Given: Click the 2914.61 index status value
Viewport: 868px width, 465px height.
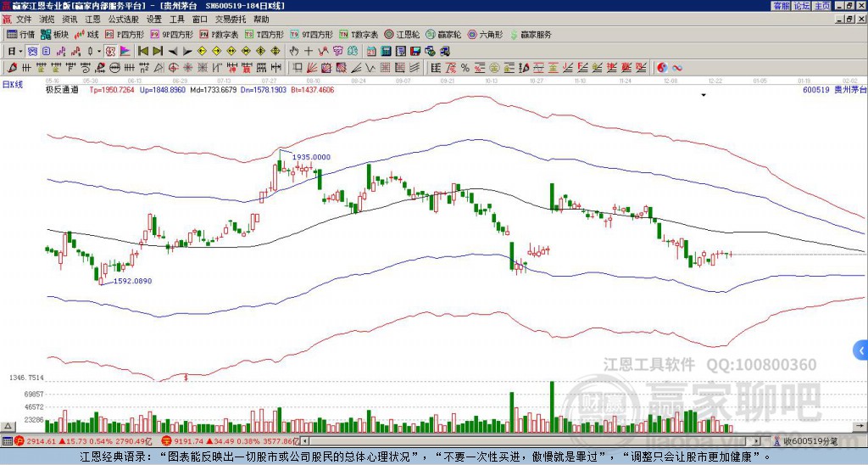Looking at the screenshot, I should 42,441.
